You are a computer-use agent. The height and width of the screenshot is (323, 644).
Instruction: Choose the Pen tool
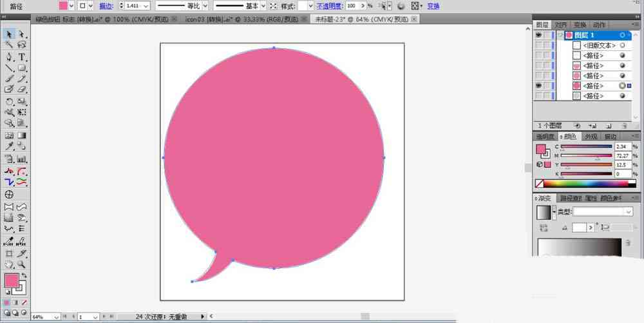coord(10,57)
